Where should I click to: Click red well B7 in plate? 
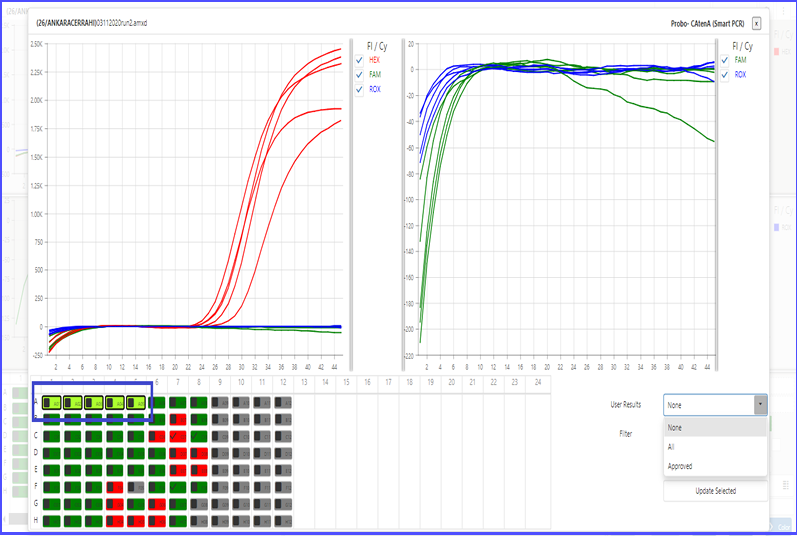(x=178, y=419)
